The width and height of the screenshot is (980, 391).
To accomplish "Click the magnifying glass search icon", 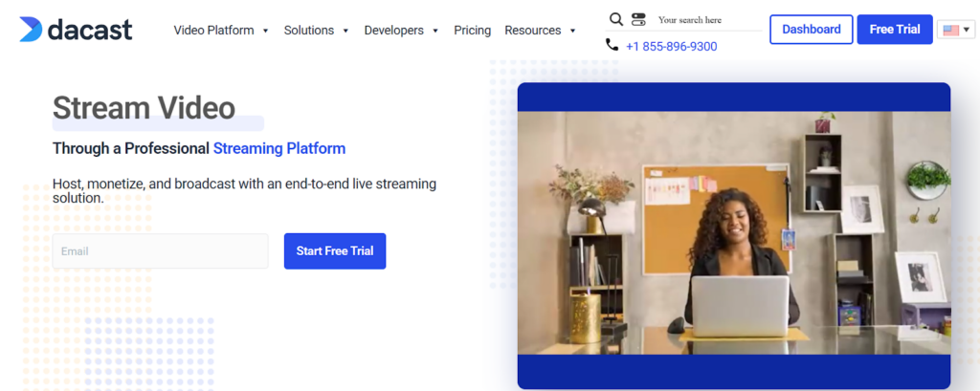I will click(616, 19).
